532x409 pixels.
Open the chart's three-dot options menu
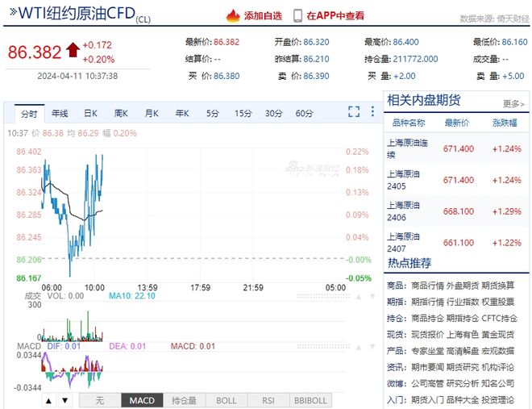(372, 111)
